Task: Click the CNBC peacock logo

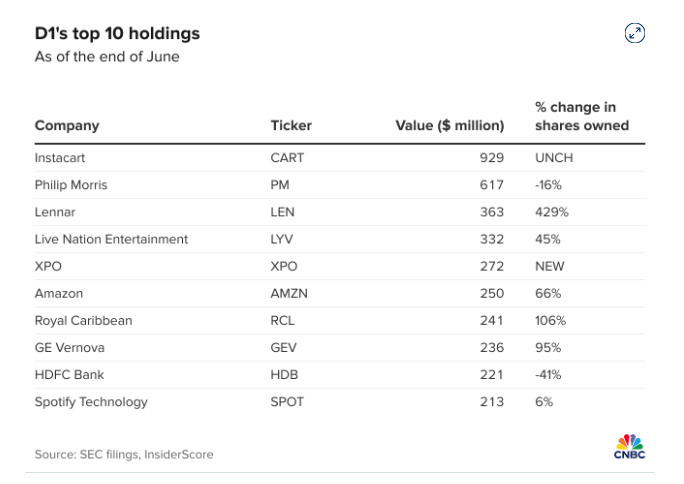Action: 629,448
